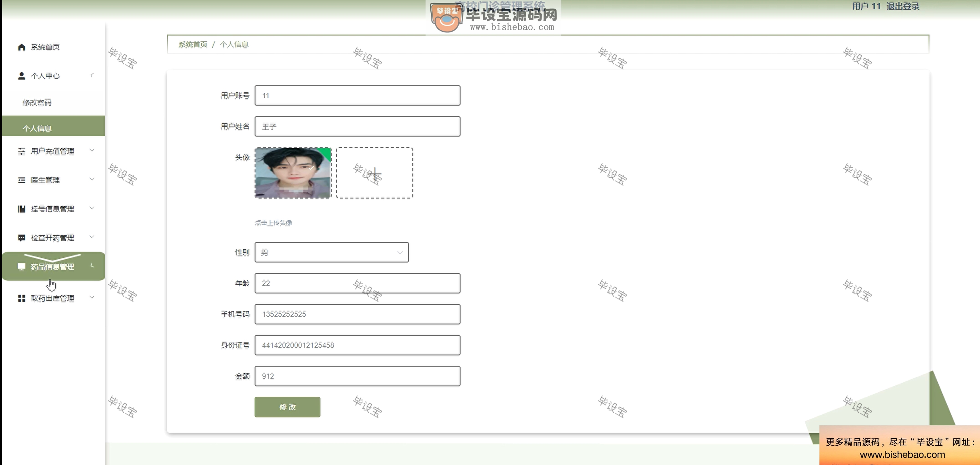This screenshot has width=980, height=465.
Task: Click the 退出登录 link
Action: point(902,7)
